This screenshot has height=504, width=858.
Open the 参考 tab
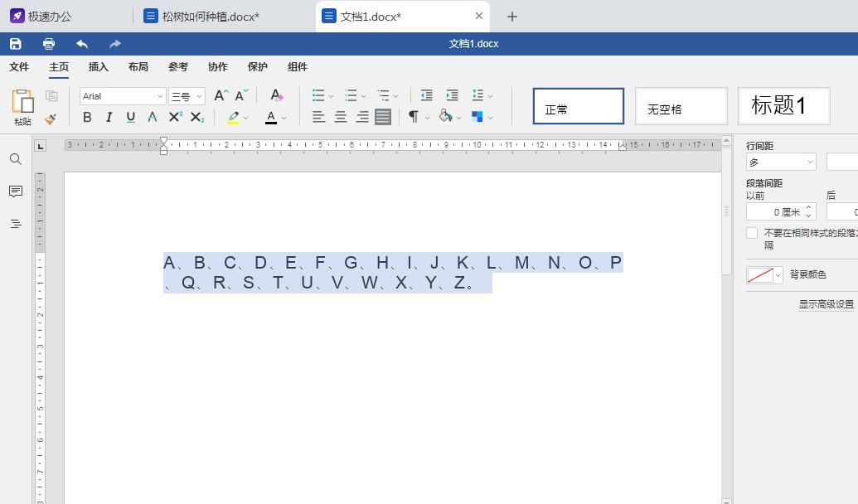pos(178,67)
